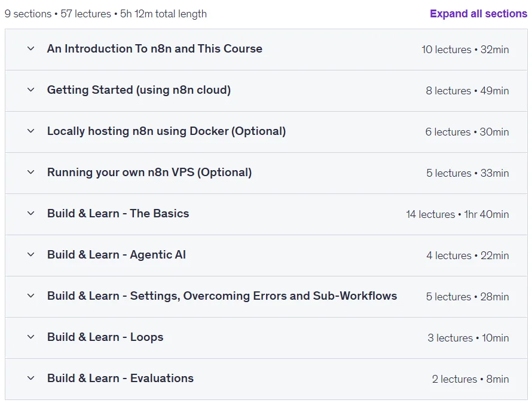Expand chevron for Build & Learn - Agentic AI
532x403 pixels.
click(31, 254)
